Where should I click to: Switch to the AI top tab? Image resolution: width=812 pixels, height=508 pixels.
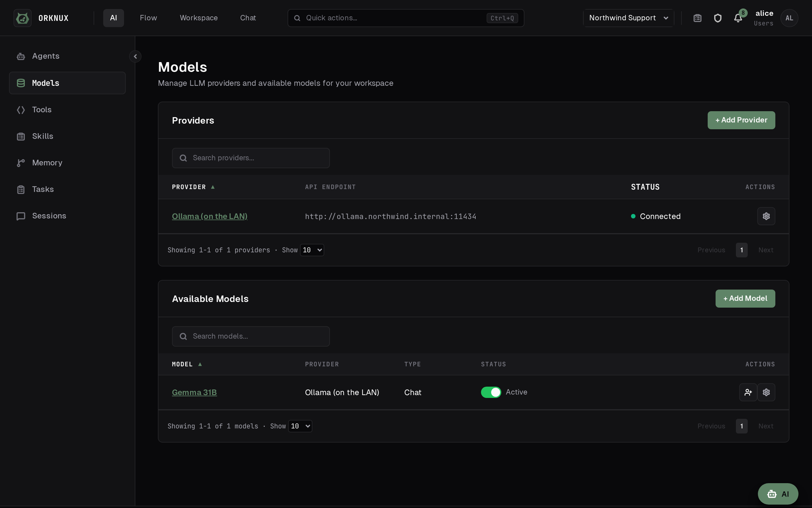click(113, 18)
